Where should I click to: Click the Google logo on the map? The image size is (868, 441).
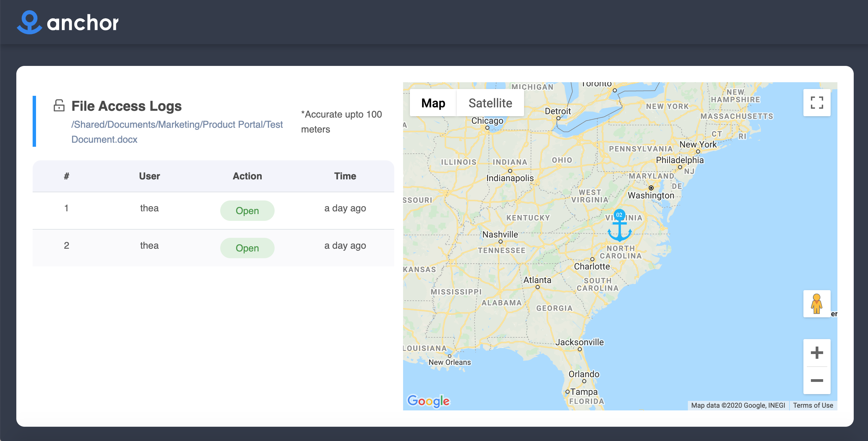click(428, 401)
